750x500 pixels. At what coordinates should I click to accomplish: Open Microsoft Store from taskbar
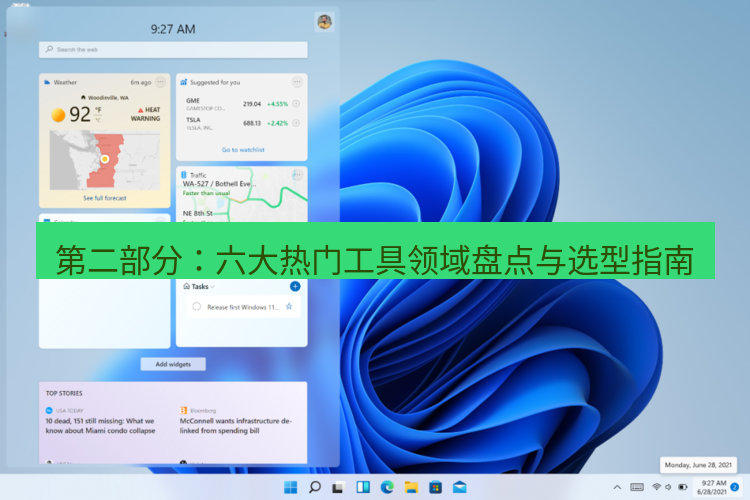click(x=435, y=487)
